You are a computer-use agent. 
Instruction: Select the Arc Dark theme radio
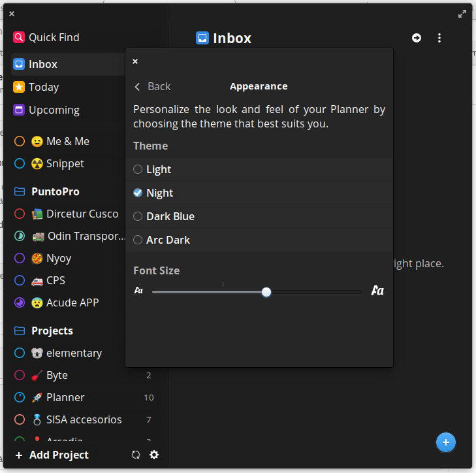(138, 240)
